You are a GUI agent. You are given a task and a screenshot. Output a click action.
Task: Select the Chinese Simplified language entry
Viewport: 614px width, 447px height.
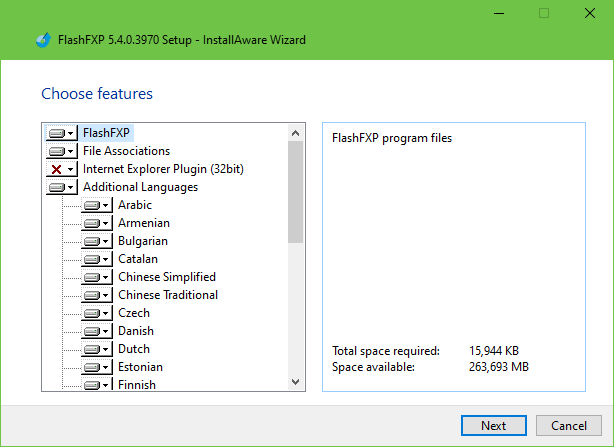[167, 277]
